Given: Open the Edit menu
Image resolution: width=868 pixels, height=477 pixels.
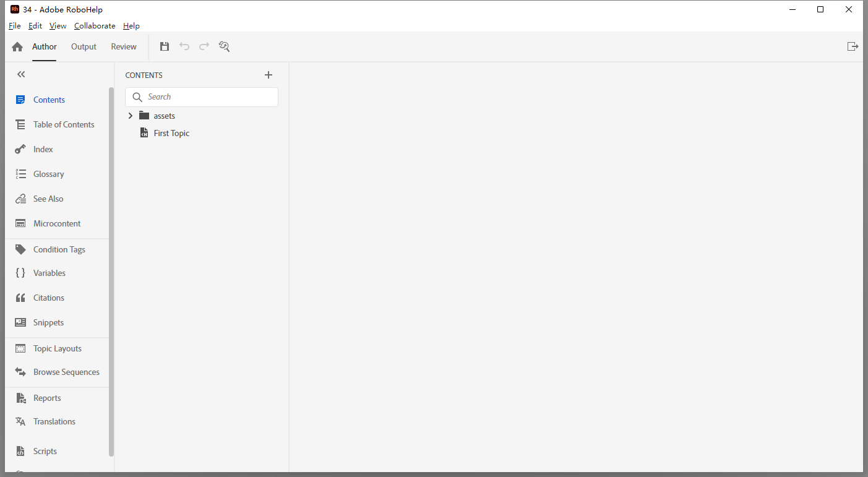Looking at the screenshot, I should coord(35,26).
